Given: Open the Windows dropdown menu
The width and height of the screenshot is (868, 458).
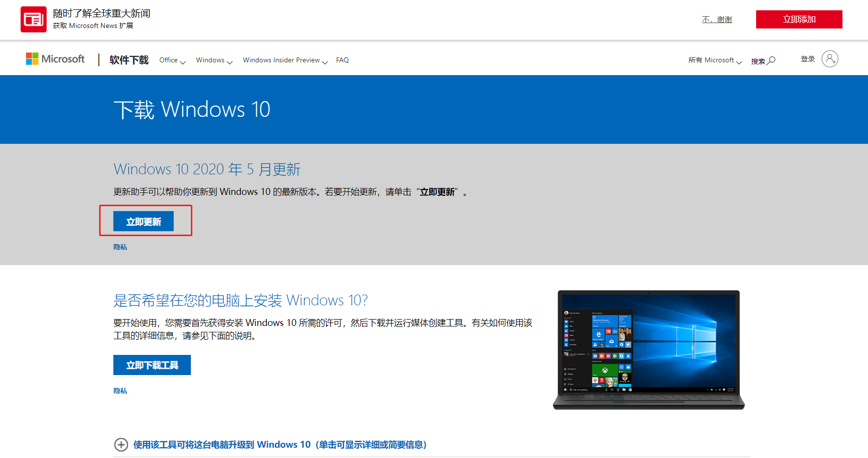Looking at the screenshot, I should (x=214, y=60).
